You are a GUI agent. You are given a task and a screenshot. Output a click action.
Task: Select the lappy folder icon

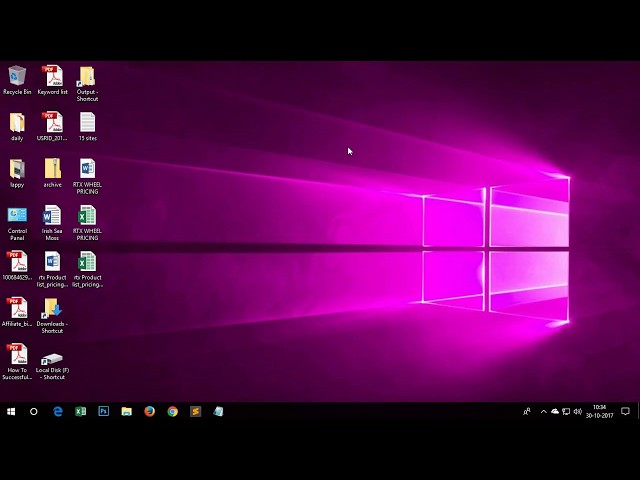pos(17,173)
